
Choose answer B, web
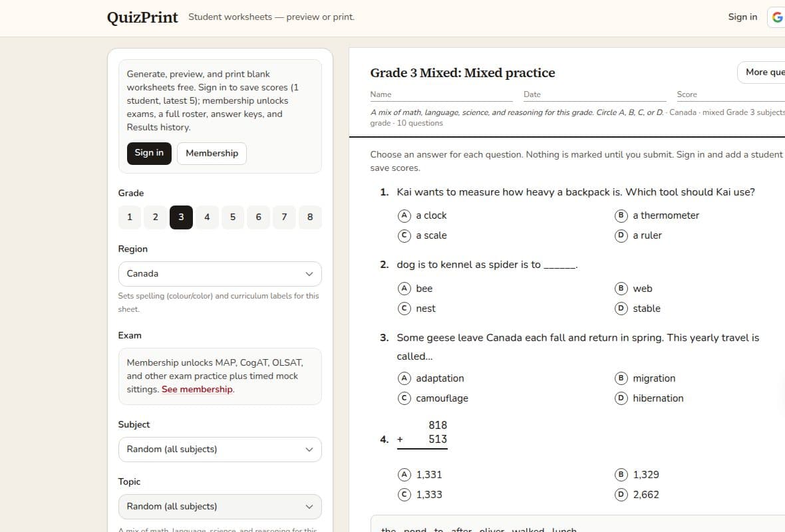[x=633, y=289]
